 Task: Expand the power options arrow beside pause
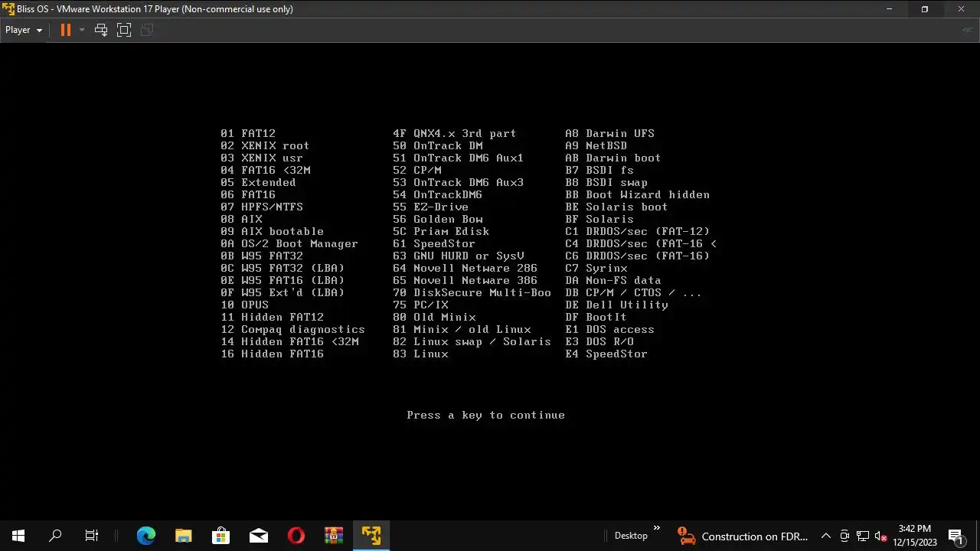pyautogui.click(x=82, y=30)
